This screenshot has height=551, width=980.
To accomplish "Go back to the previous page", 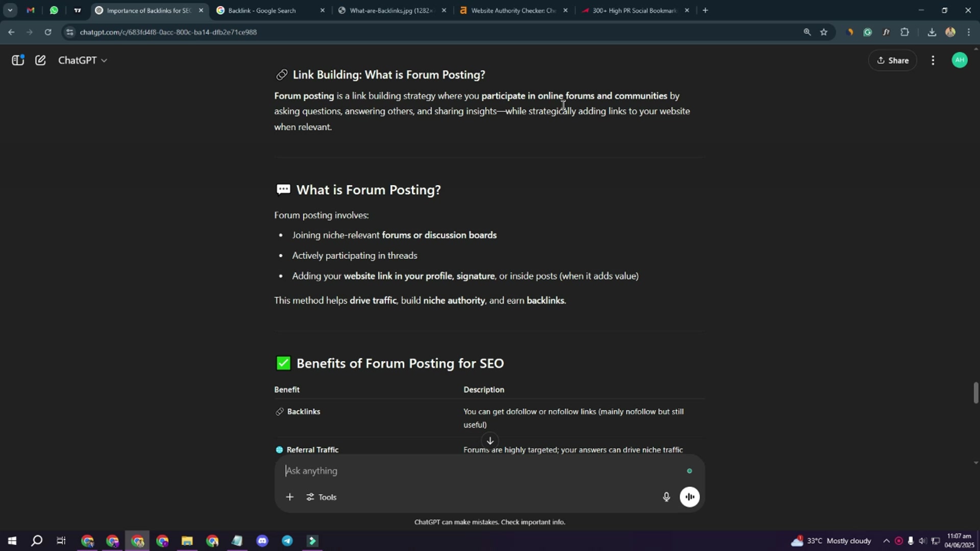I will click(11, 32).
